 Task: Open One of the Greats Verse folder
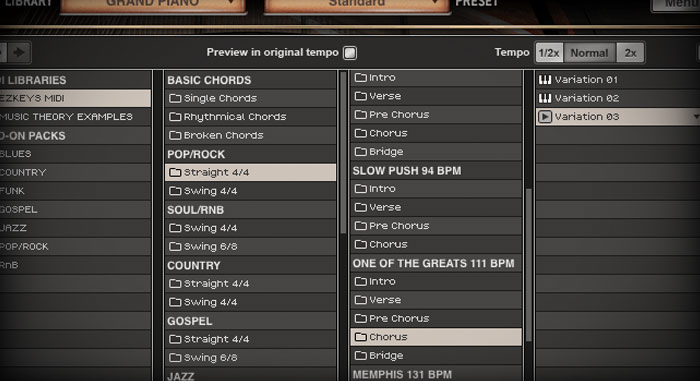click(436, 300)
